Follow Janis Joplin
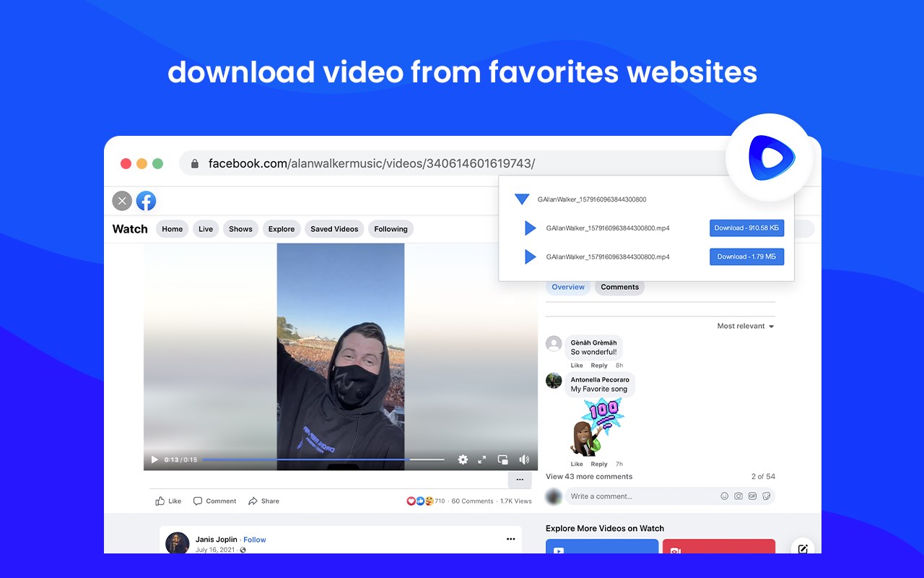This screenshot has width=924, height=578. [x=255, y=540]
